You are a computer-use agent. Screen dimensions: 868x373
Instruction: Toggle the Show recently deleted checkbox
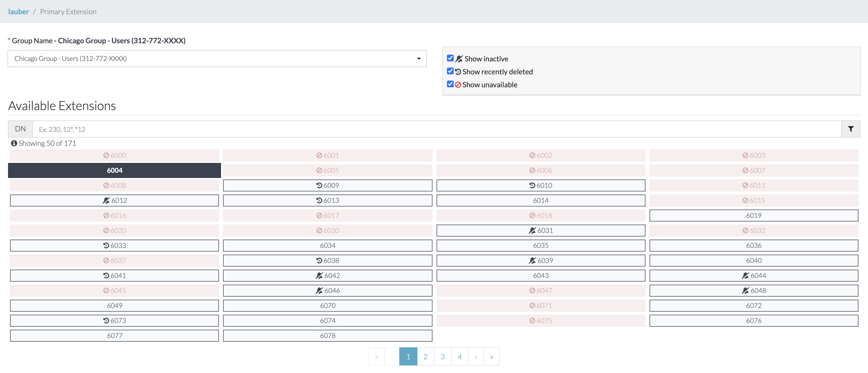(450, 71)
